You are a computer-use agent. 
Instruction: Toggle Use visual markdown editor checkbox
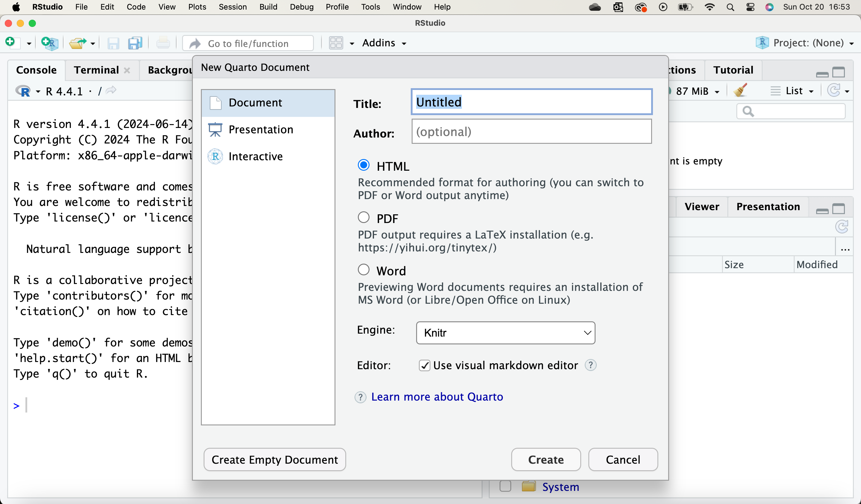pos(424,366)
